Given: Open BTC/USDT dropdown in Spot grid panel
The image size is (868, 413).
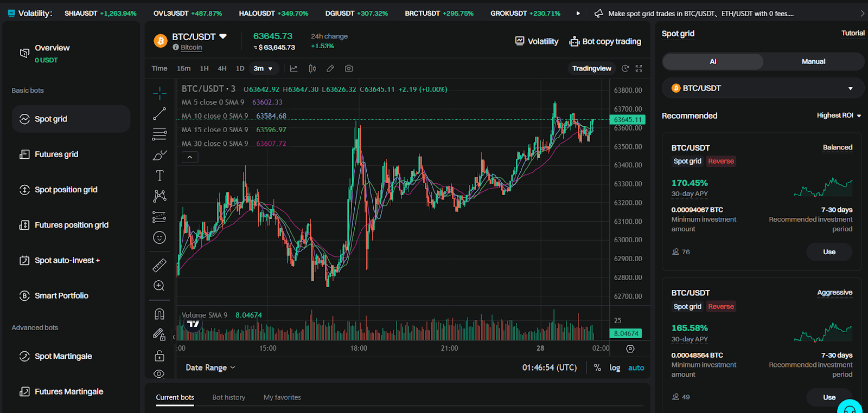Looking at the screenshot, I should (763, 88).
